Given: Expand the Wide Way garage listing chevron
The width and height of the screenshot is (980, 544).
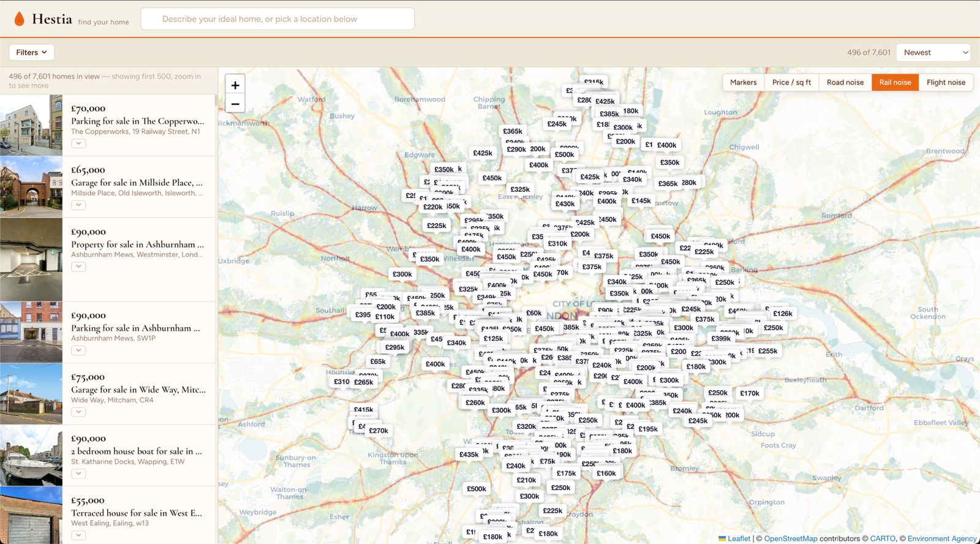Looking at the screenshot, I should (78, 412).
